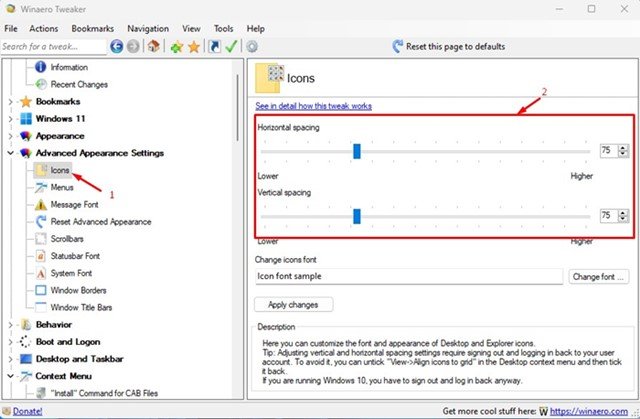Screen dimensions: 640x419
Task: Click the Message Font warning icon
Action: click(x=41, y=204)
